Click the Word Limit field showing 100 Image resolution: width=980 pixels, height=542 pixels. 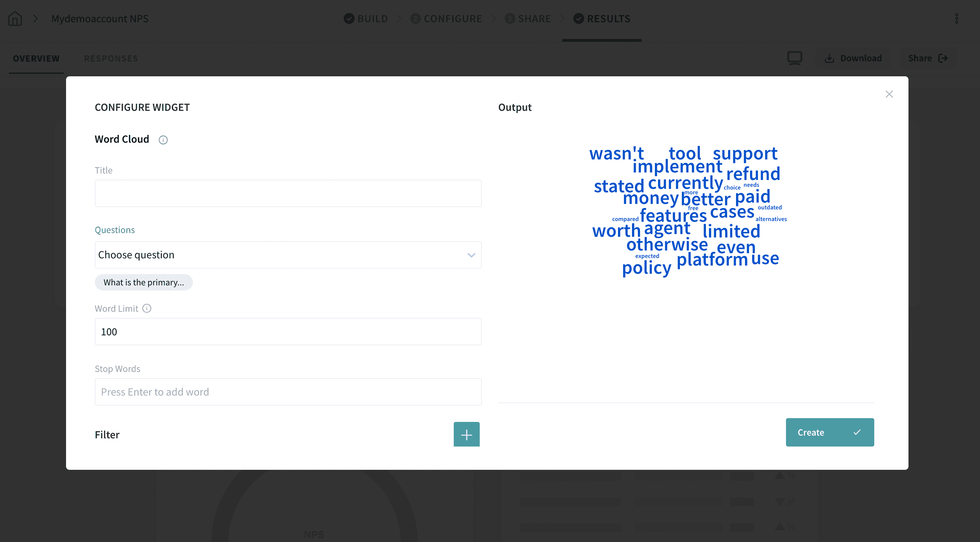(x=288, y=332)
